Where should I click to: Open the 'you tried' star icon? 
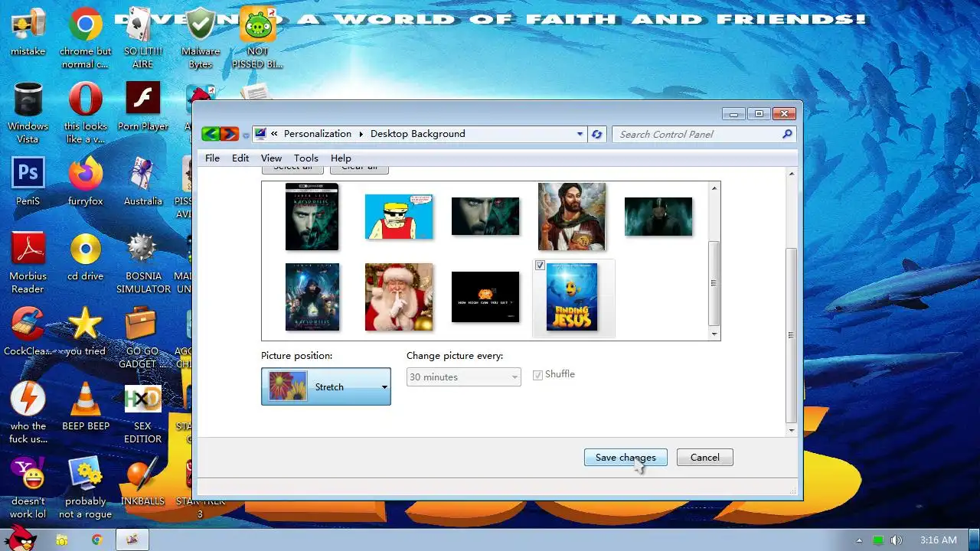coord(85,331)
